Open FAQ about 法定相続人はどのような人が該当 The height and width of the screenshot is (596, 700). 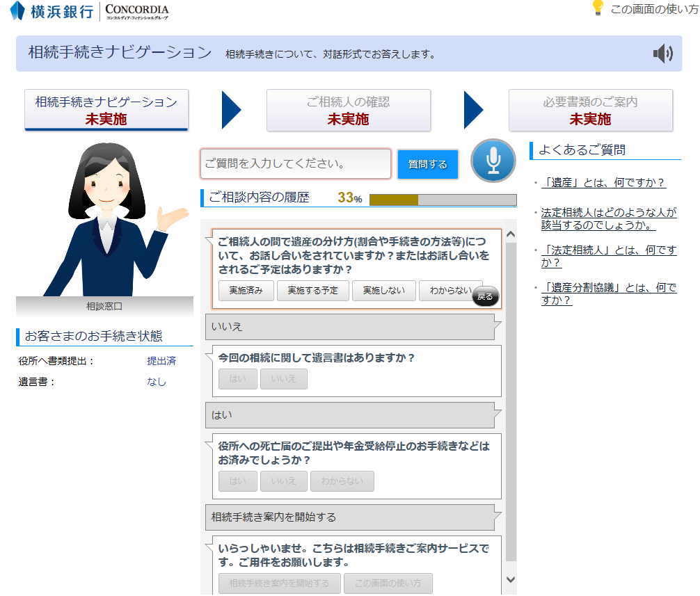point(608,218)
